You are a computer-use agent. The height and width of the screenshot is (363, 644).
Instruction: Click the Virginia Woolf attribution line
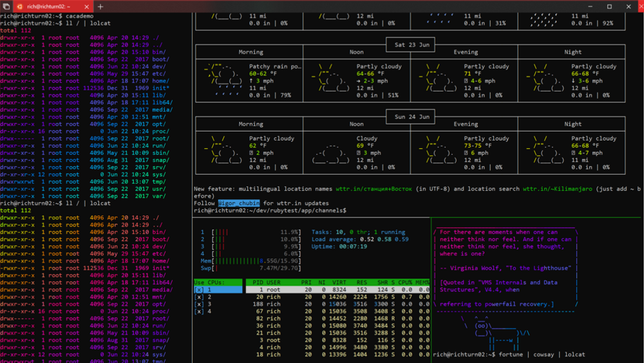[505, 268]
